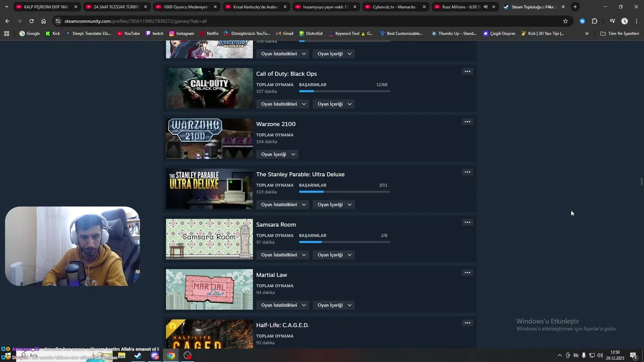Open the tab search dropdown arrow
The height and width of the screenshot is (362, 644).
[x=7, y=7]
